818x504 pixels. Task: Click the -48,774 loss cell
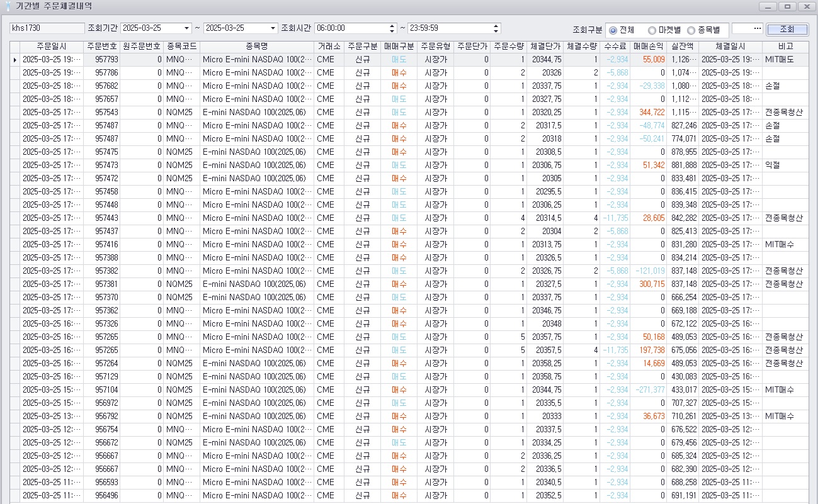click(648, 126)
